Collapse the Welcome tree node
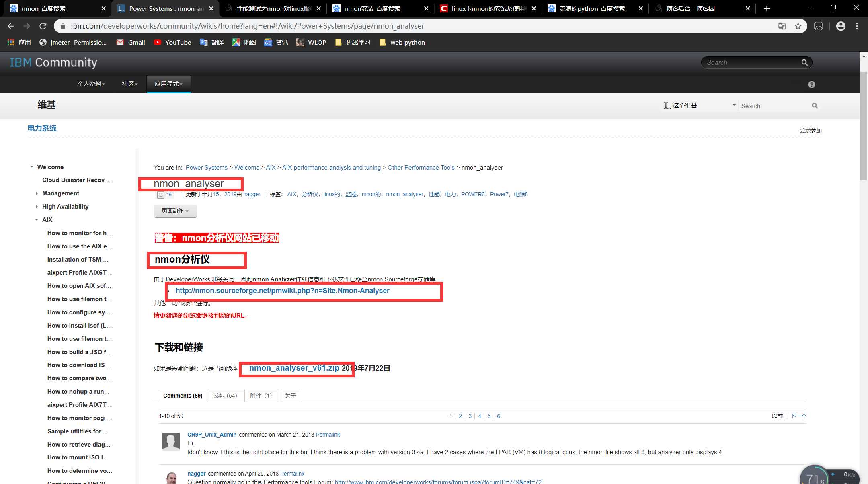 coord(32,167)
